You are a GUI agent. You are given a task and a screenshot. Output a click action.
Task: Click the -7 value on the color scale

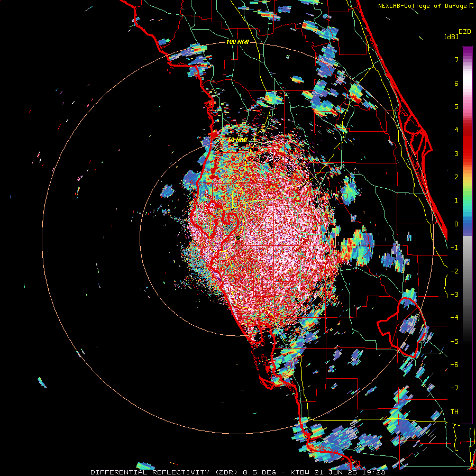click(454, 388)
